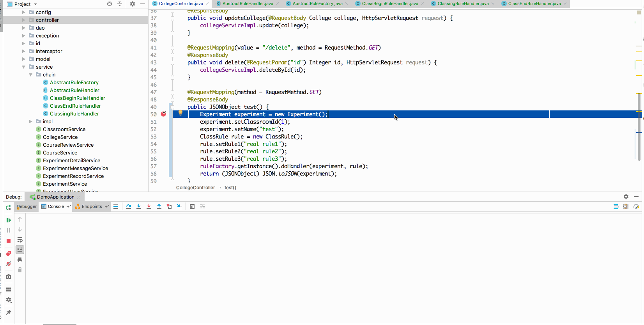Viewport: 644px width, 325px height.
Task: Switch to ClassEndRuleHandler.java editor tab
Action: (x=534, y=4)
